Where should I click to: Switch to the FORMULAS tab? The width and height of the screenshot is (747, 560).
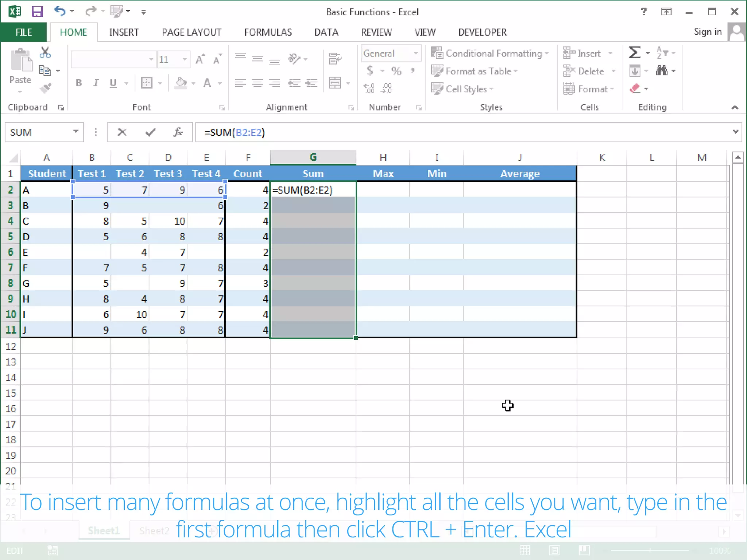268,32
